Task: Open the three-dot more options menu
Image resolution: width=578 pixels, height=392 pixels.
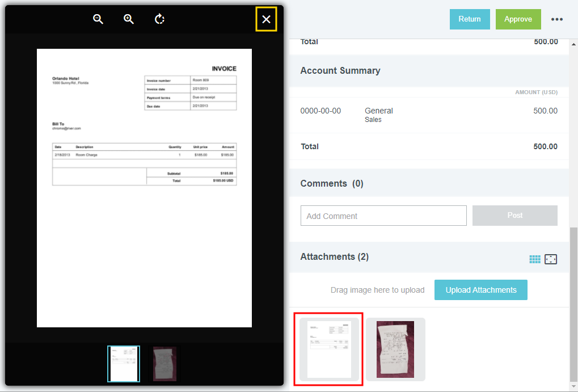Action: tap(557, 19)
